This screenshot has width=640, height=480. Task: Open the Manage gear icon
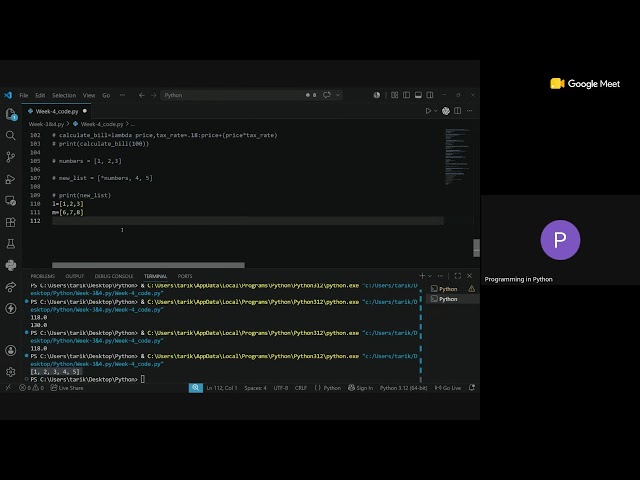click(11, 372)
